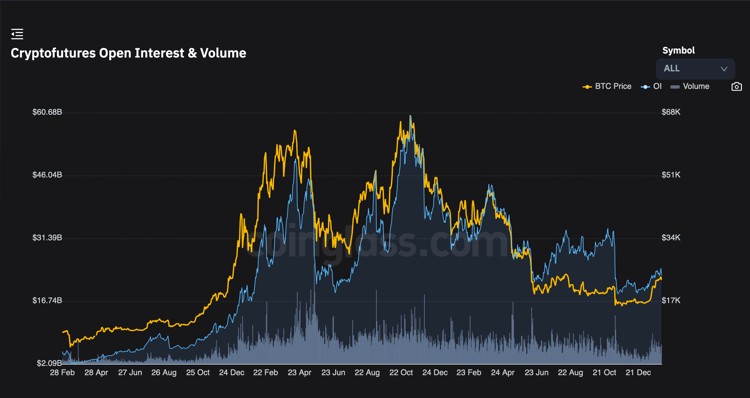
Task: Click the blue OI legend marker
Action: click(646, 87)
